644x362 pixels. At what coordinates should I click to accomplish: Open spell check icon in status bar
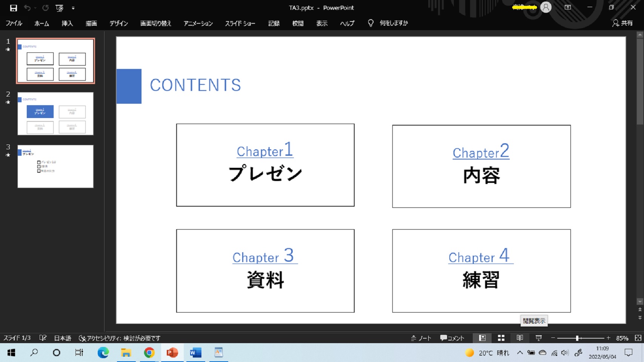[x=43, y=338]
